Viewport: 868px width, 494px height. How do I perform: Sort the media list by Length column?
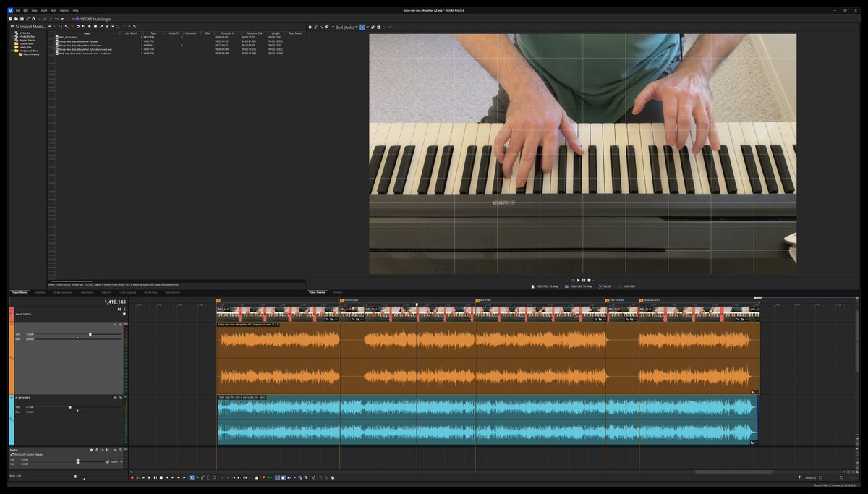point(276,33)
